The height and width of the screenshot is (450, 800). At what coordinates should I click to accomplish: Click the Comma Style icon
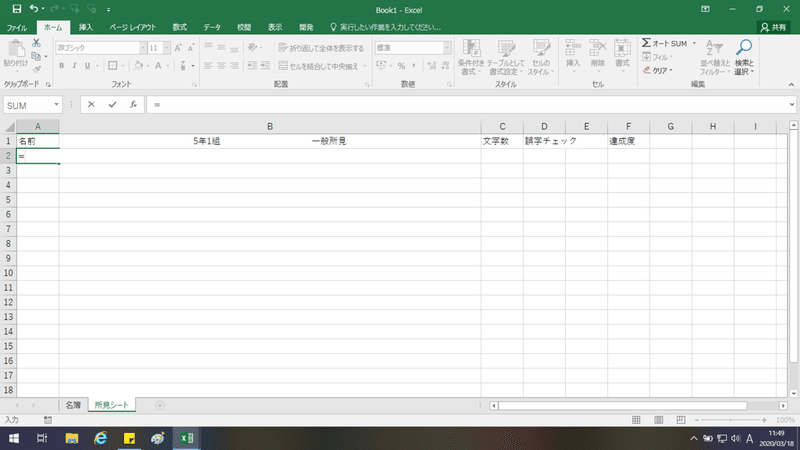pyautogui.click(x=414, y=66)
